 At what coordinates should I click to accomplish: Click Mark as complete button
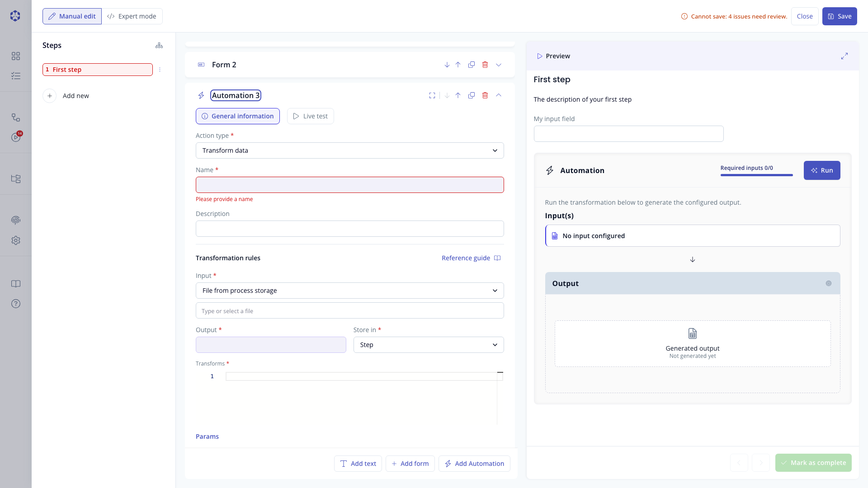tap(813, 463)
